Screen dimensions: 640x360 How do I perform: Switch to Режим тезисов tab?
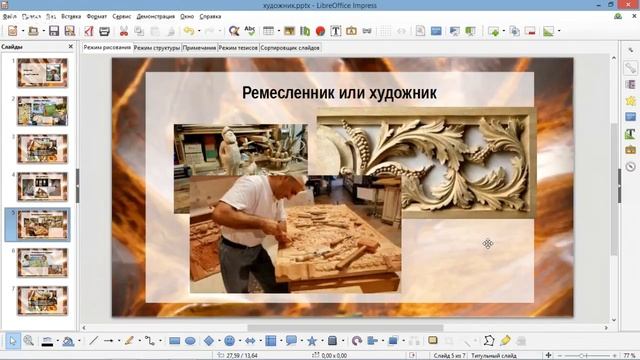coord(238,48)
